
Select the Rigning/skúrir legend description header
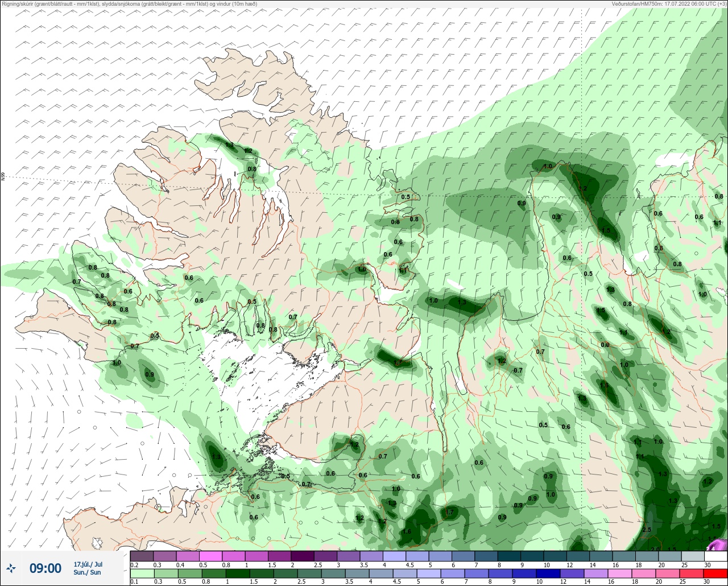[x=129, y=3]
